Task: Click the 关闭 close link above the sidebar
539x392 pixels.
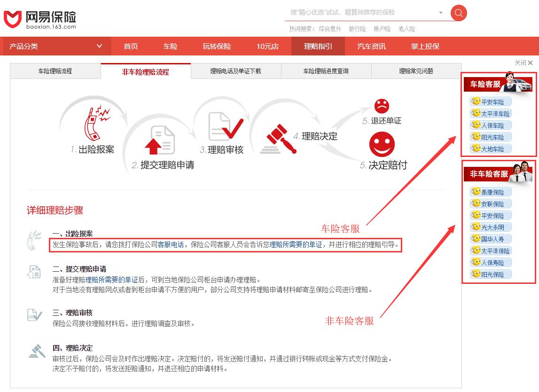Action: click(x=523, y=63)
